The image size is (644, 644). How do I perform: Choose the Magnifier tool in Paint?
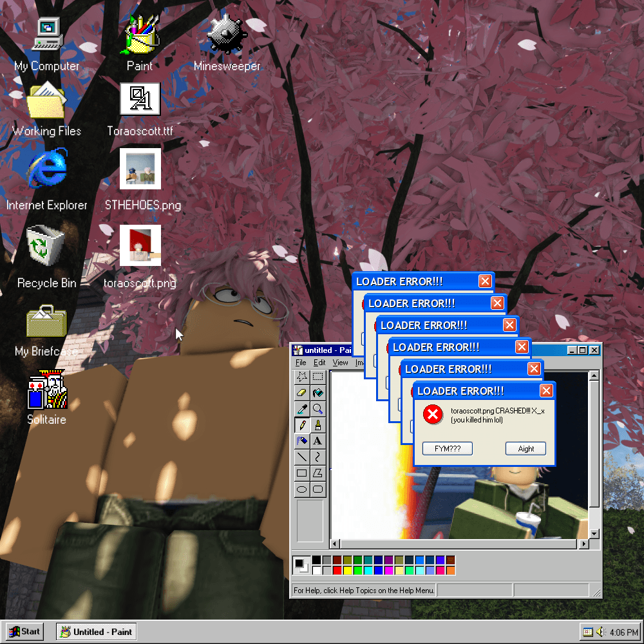click(x=318, y=409)
